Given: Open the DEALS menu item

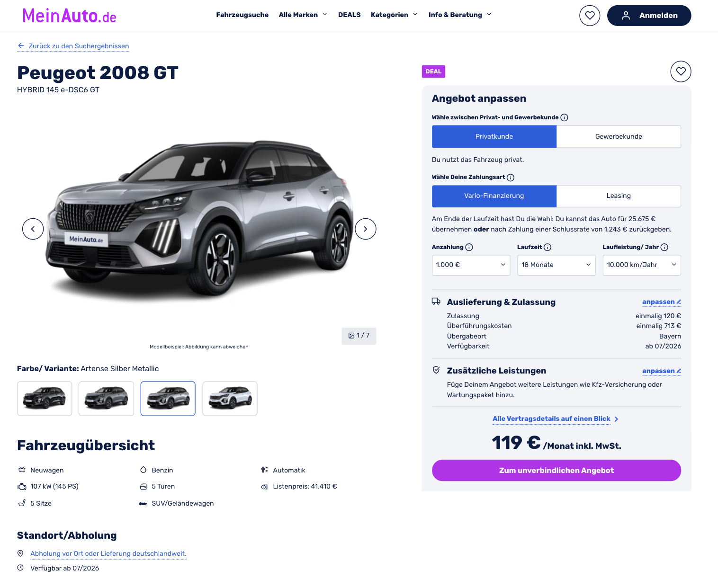Looking at the screenshot, I should coord(349,15).
